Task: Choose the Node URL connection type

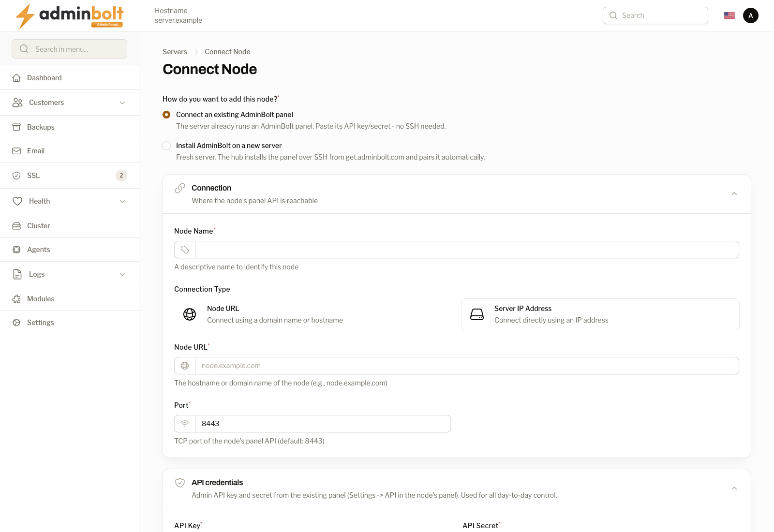Action: click(313, 314)
